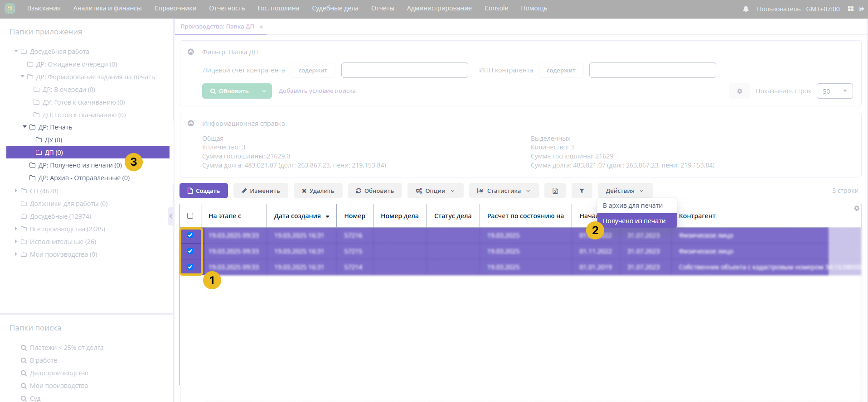The height and width of the screenshot is (402, 868).
Task: Open the Показывать строк dropdown
Action: pos(834,91)
